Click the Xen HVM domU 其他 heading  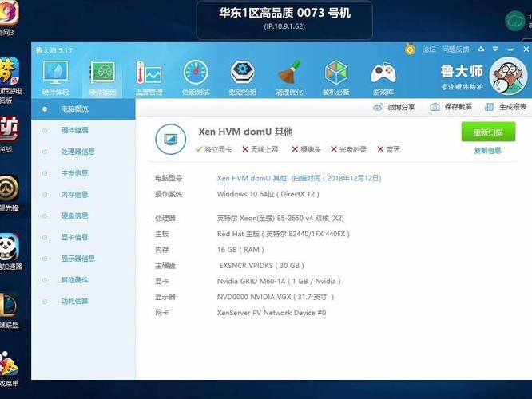click(x=245, y=132)
